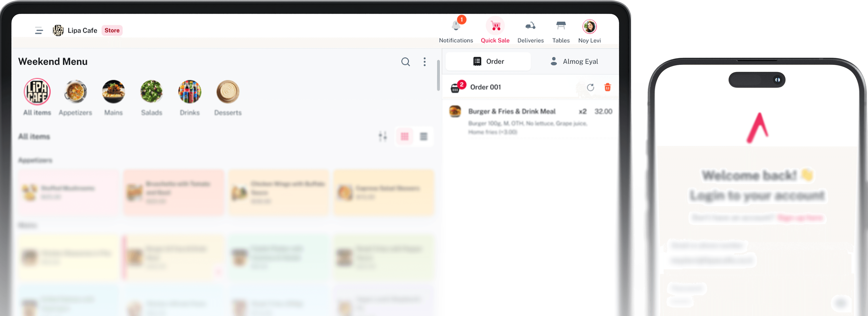Select the Quick Sale cart icon
The image size is (868, 316).
pyautogui.click(x=495, y=26)
